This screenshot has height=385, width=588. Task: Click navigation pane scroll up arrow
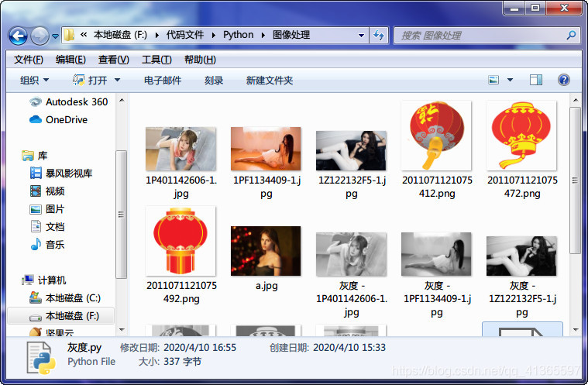pos(122,100)
